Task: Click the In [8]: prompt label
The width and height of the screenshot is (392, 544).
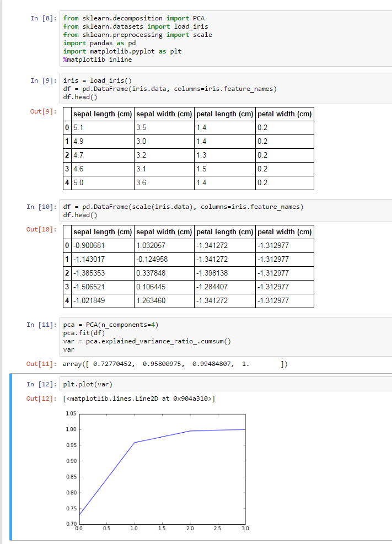Action: tap(44, 18)
